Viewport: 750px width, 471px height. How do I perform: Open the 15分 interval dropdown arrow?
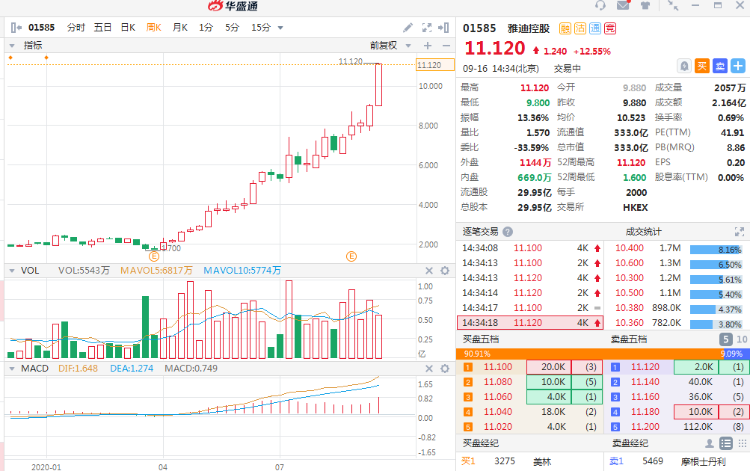point(280,28)
